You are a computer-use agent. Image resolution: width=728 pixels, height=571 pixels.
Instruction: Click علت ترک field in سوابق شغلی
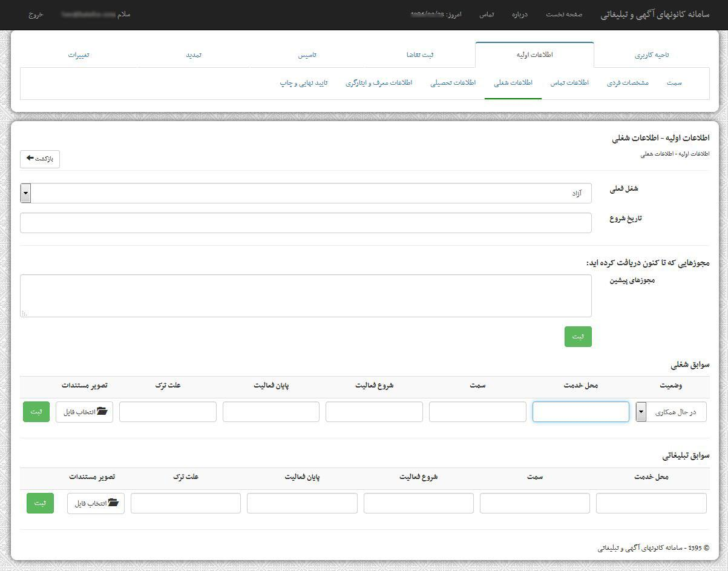(x=168, y=412)
